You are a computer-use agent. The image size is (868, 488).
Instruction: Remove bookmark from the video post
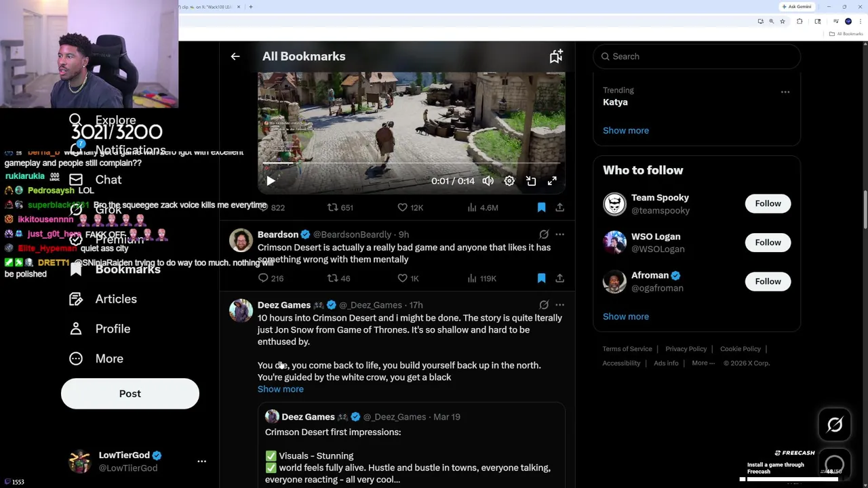click(541, 207)
